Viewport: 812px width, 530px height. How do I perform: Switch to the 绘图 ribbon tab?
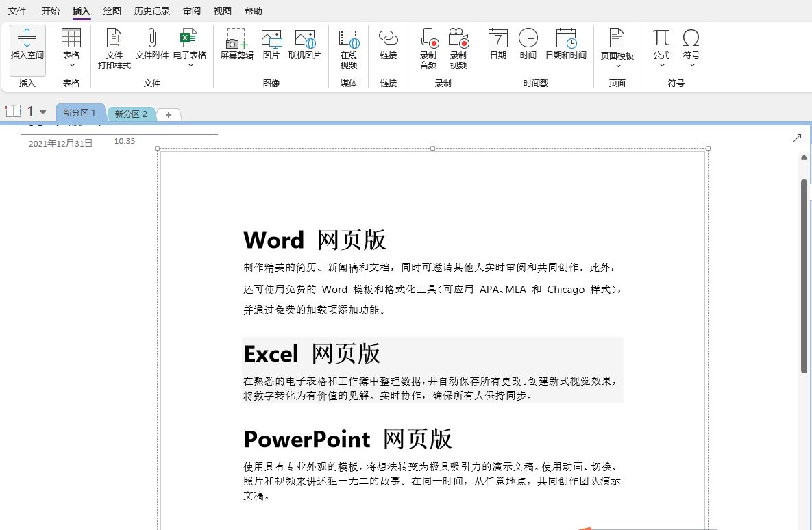coord(112,11)
